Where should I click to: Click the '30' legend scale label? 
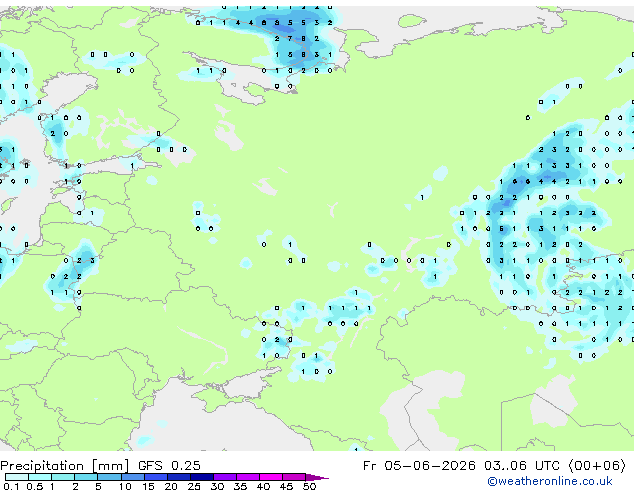click(x=217, y=486)
